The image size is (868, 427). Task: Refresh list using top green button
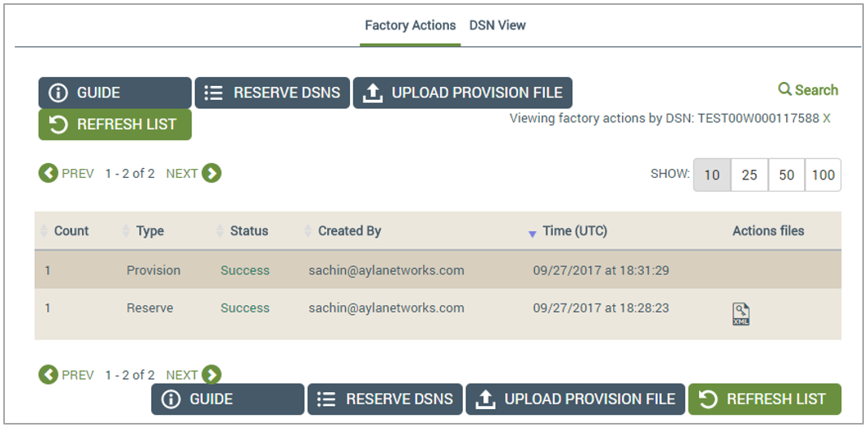115,124
